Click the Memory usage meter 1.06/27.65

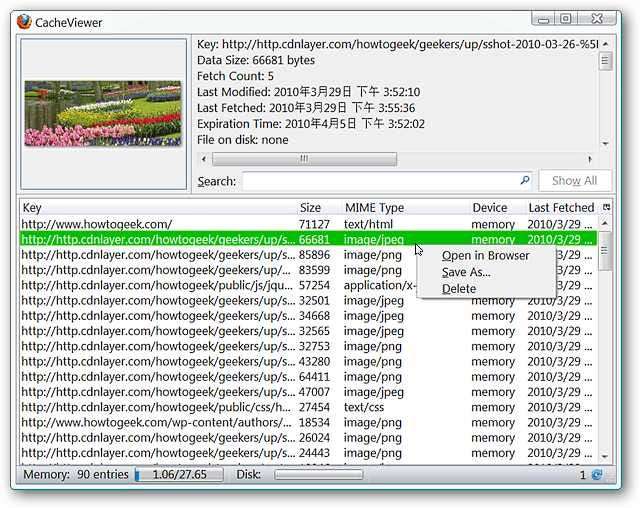[179, 475]
